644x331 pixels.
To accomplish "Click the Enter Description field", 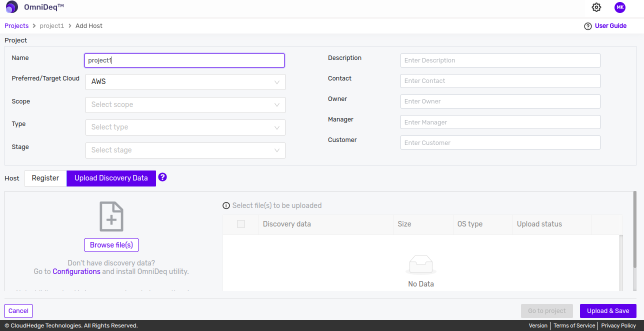I will [500, 60].
